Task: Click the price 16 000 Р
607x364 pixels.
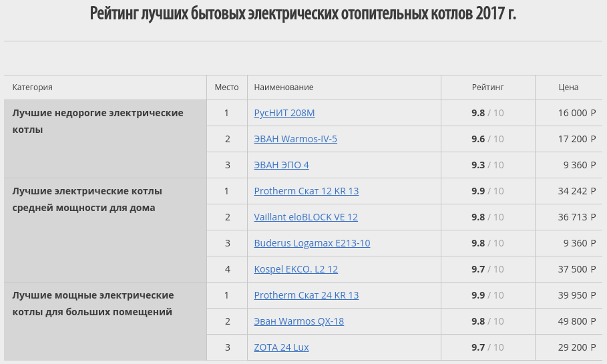Action: (x=577, y=113)
